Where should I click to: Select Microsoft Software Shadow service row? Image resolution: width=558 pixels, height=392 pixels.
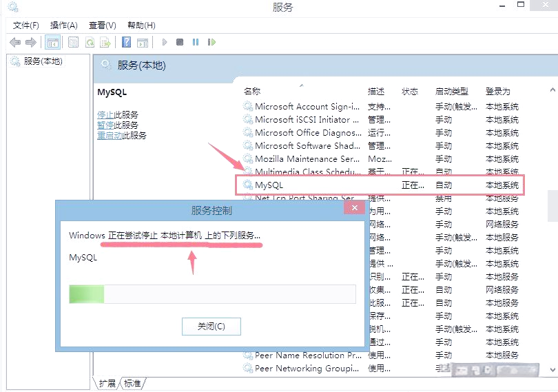click(x=380, y=145)
